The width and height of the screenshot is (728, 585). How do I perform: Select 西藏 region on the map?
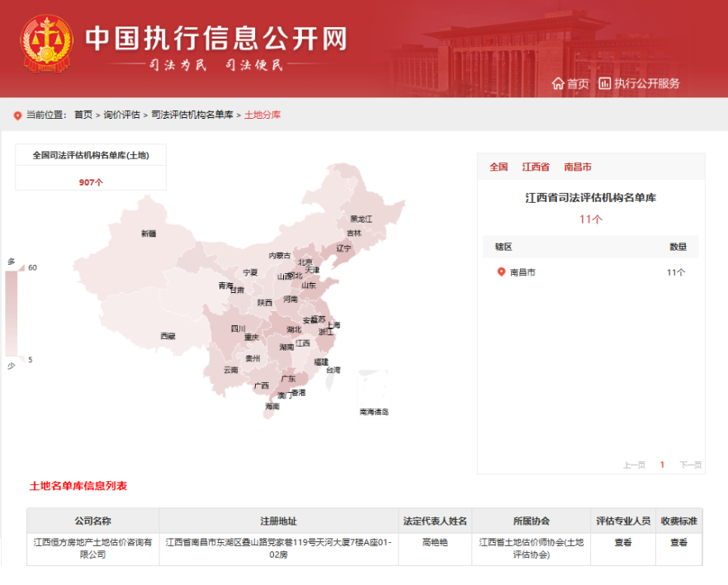pos(168,336)
